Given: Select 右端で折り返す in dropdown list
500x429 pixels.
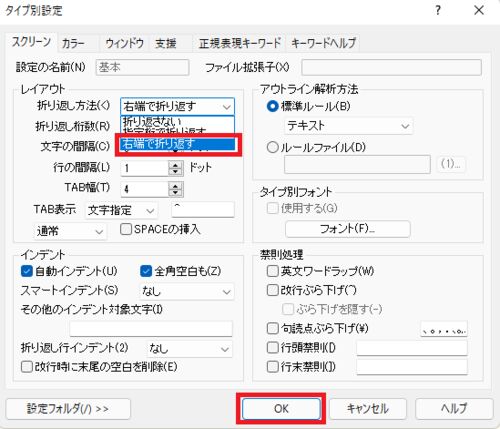Looking at the screenshot, I should pyautogui.click(x=178, y=144).
